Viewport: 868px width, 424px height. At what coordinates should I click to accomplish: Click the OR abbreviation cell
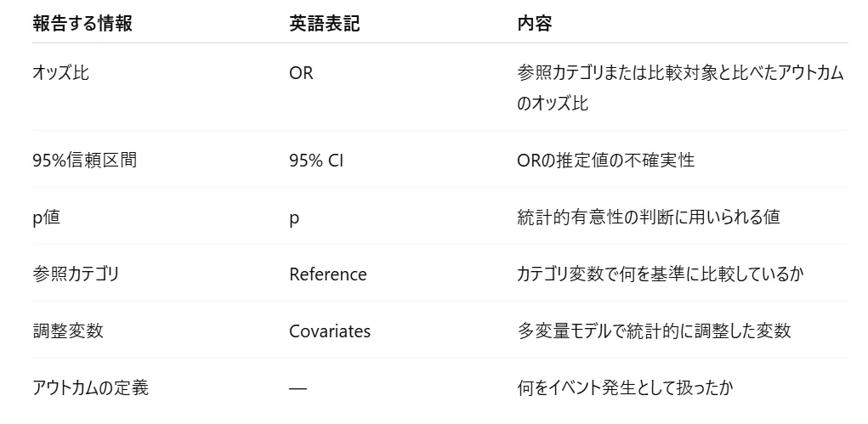(x=301, y=73)
